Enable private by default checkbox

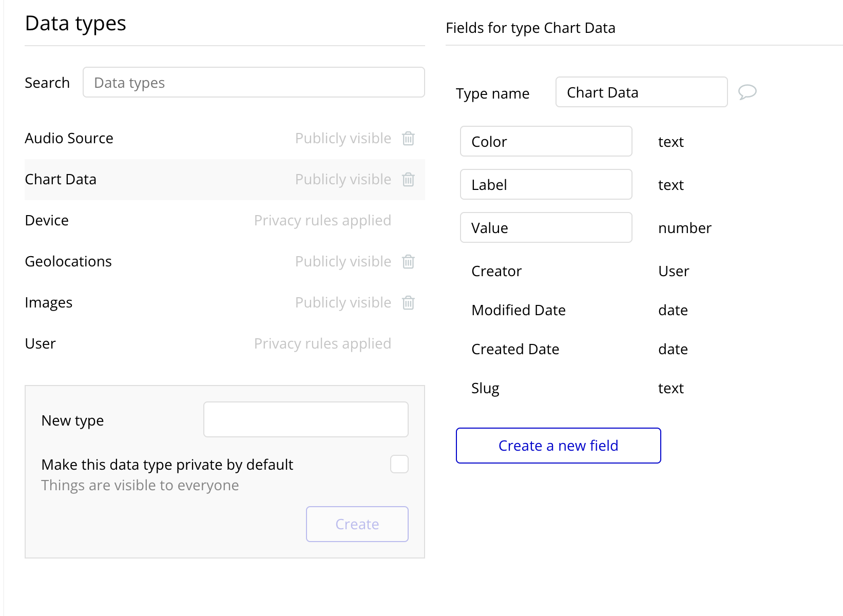pos(399,464)
